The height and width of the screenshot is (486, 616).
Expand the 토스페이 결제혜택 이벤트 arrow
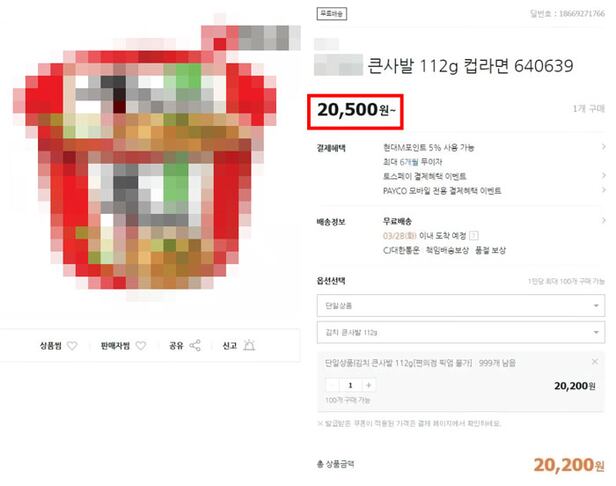tap(603, 175)
